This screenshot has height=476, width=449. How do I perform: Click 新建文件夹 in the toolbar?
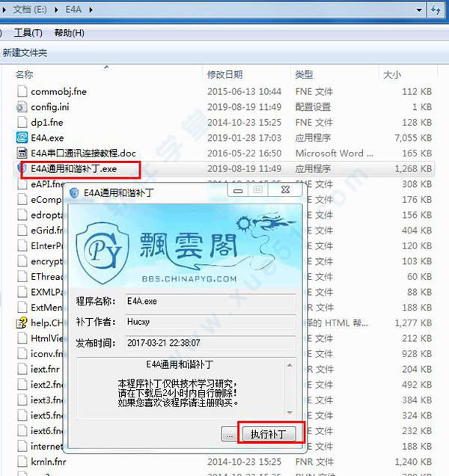click(25, 53)
